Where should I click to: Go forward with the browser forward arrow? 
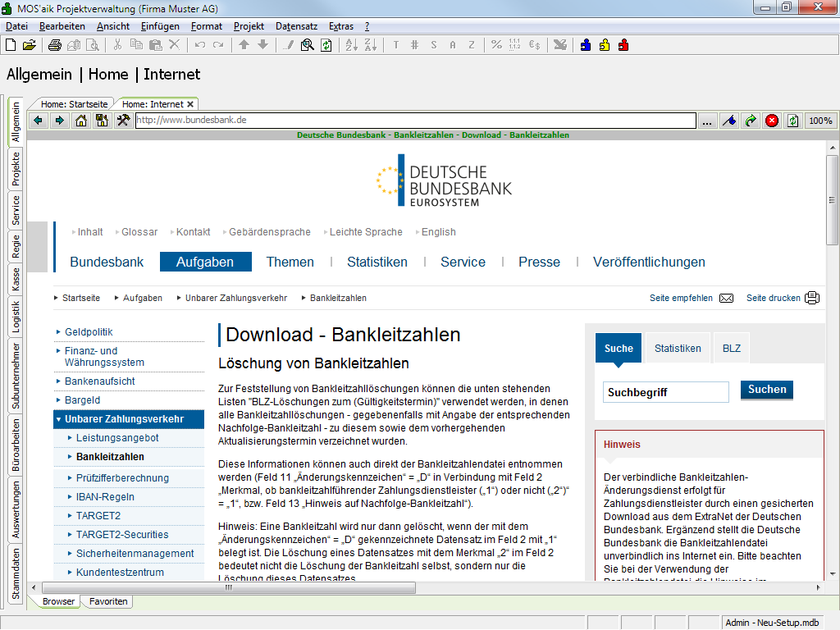[x=59, y=121]
